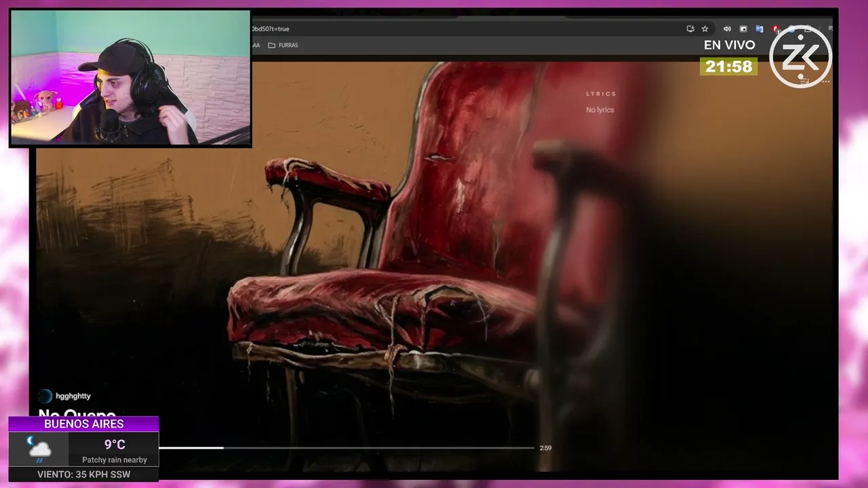Mute the tab using the speaker icon
This screenshot has width=868, height=488.
727,29
